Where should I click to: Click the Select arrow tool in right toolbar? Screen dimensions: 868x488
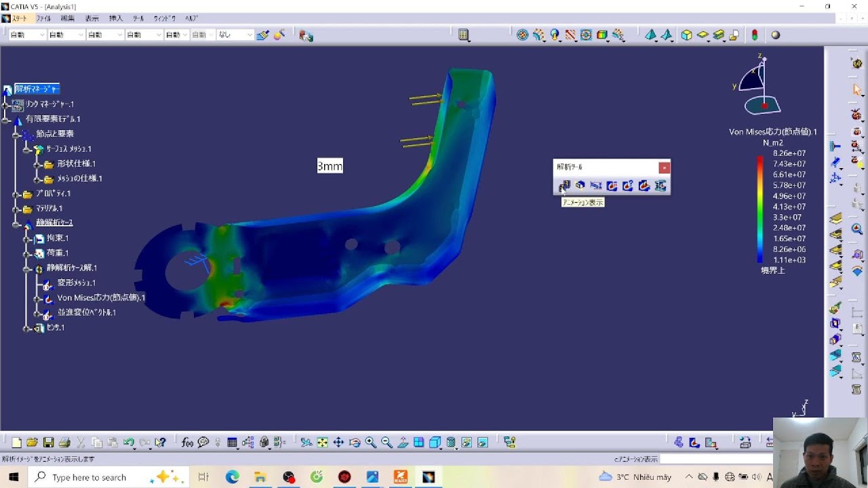click(857, 89)
